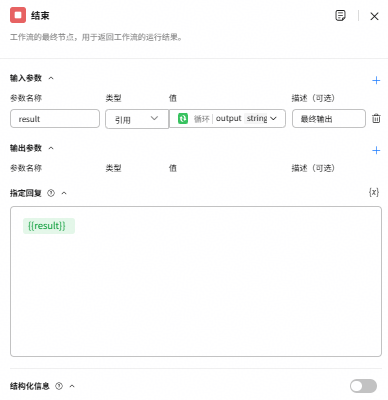388x400 pixels.
Task: Click the 指定回复 heading text
Action: click(x=26, y=193)
